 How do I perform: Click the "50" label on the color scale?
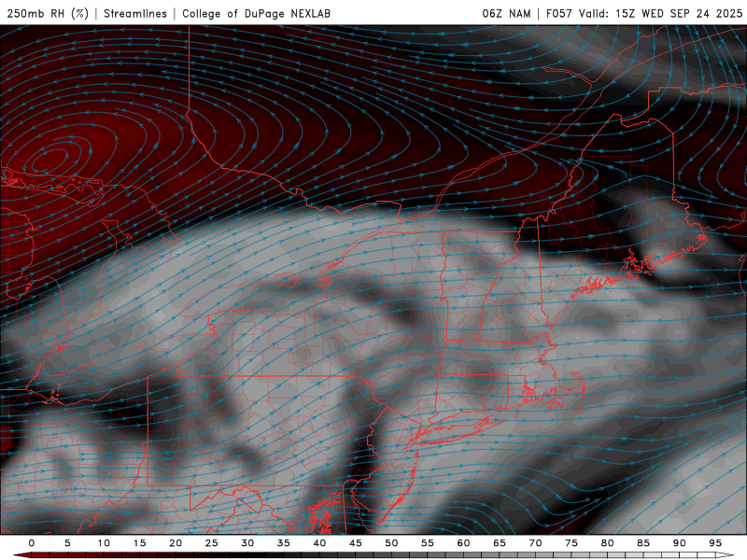[391, 543]
